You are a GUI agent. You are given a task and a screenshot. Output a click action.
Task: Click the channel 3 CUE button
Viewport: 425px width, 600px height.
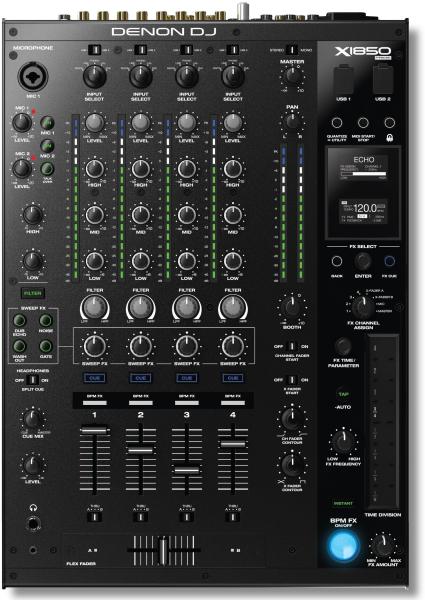click(187, 378)
